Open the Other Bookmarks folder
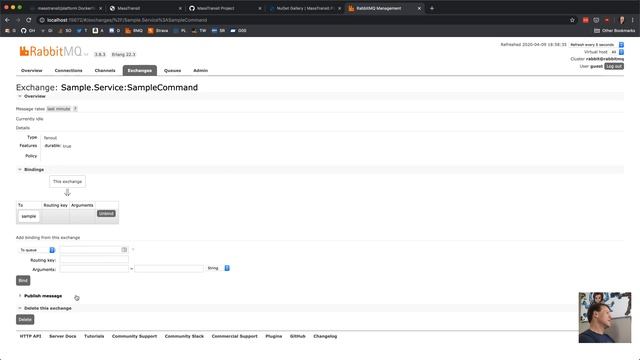Viewport: 640px width, 360px height. tap(614, 31)
